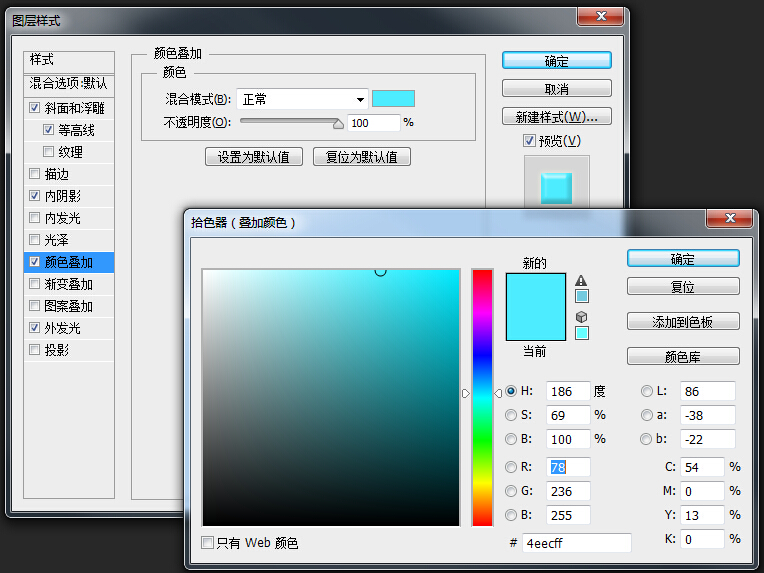The image size is (764, 573).
Task: Open the 颜色库 color libraries button
Action: pyautogui.click(x=683, y=356)
